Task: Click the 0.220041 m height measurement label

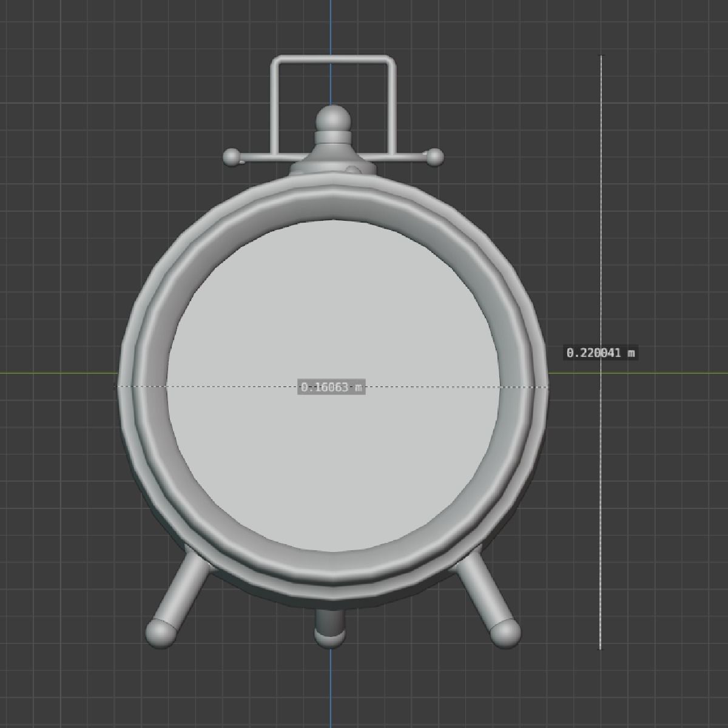Action: [x=601, y=352]
